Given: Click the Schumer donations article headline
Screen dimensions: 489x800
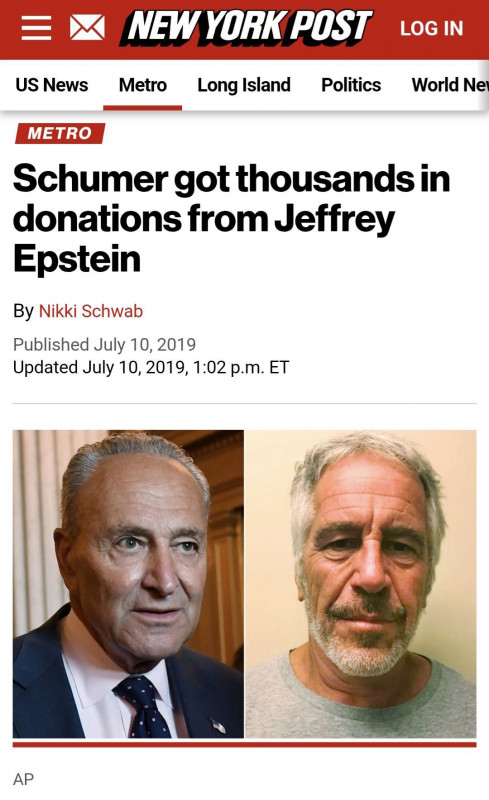Looking at the screenshot, I should [231, 218].
